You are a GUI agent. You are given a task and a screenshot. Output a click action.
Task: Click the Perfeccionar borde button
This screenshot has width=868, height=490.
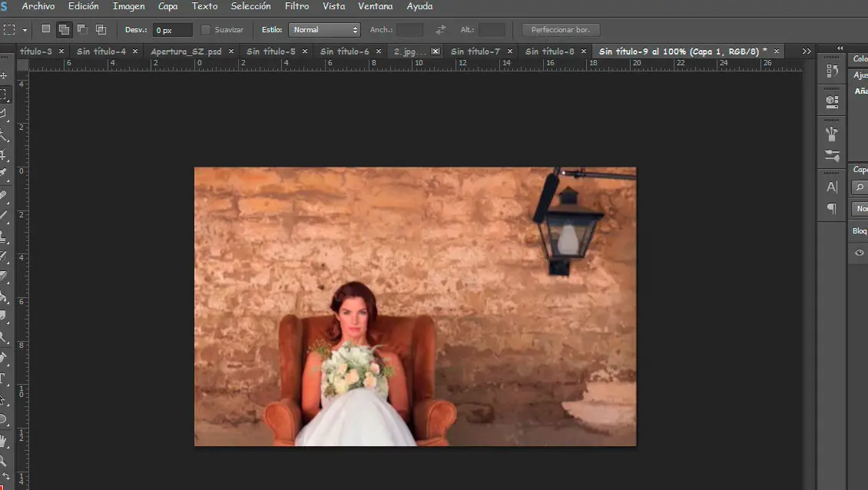tap(561, 30)
